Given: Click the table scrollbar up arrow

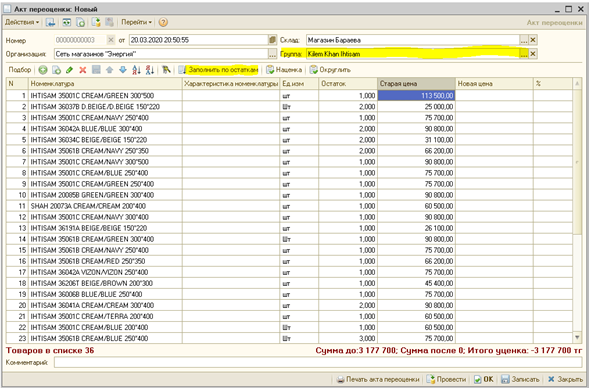Looking at the screenshot, I should point(577,84).
